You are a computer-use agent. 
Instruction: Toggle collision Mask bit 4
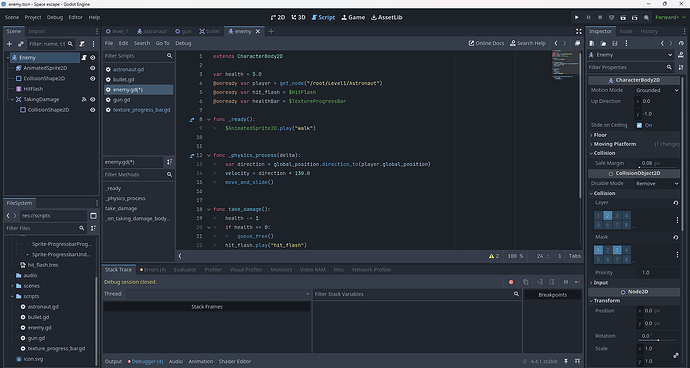click(626, 250)
